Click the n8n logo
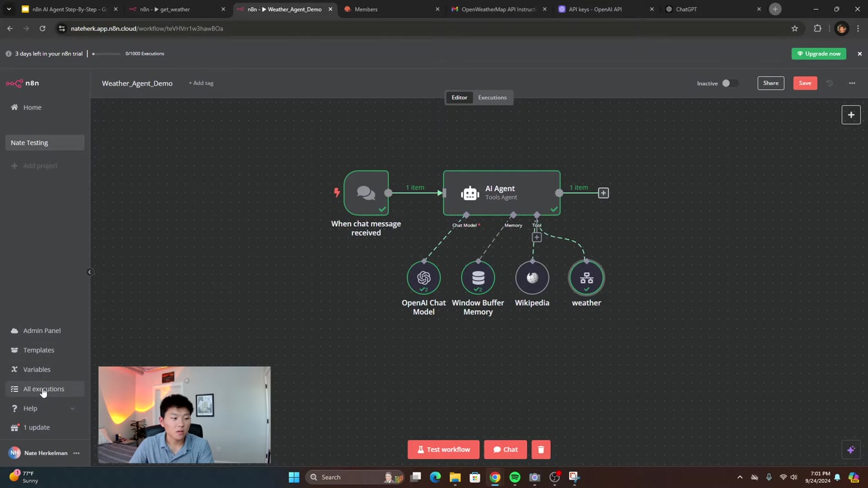 click(23, 83)
